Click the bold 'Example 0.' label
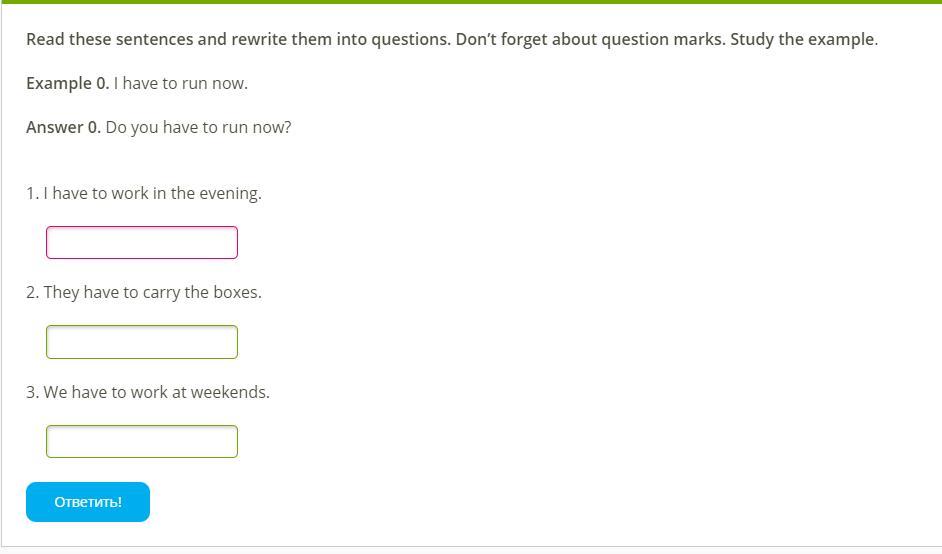 pos(67,84)
